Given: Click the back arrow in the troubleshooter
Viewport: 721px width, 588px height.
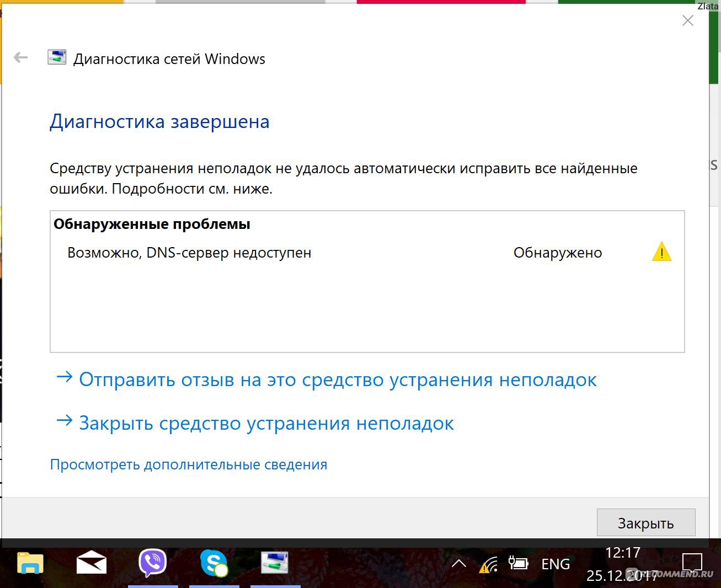Looking at the screenshot, I should pyautogui.click(x=20, y=57).
